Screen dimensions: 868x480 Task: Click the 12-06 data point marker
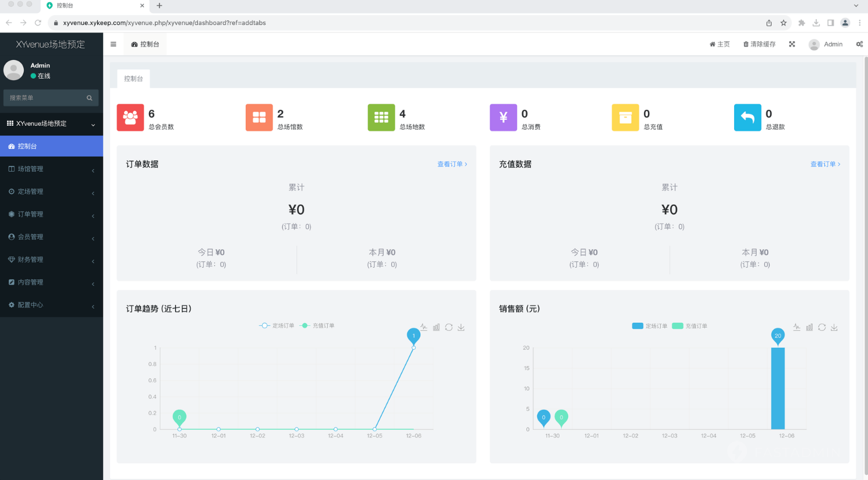[x=414, y=348]
